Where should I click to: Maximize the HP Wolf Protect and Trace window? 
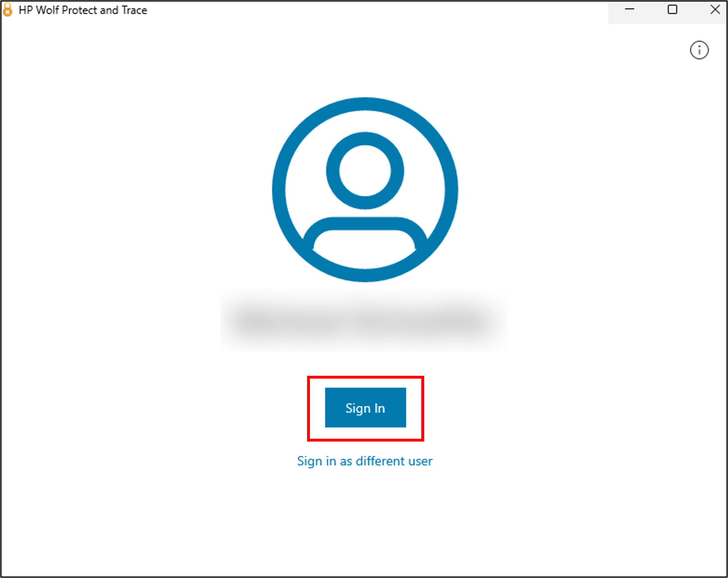(672, 10)
